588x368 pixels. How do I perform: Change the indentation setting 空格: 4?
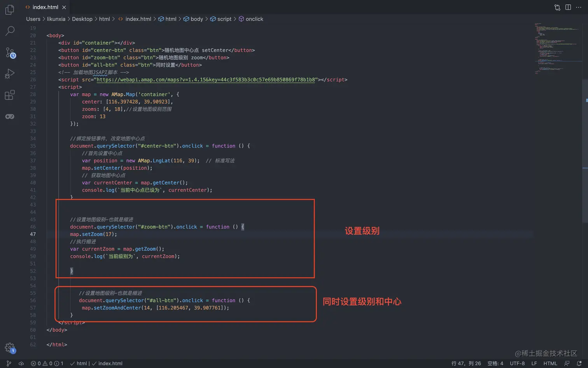coord(495,363)
